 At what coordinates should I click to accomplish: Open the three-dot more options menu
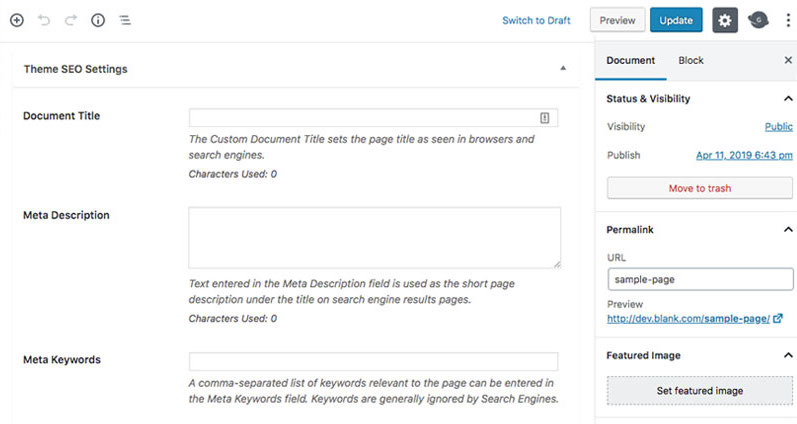pos(788,20)
